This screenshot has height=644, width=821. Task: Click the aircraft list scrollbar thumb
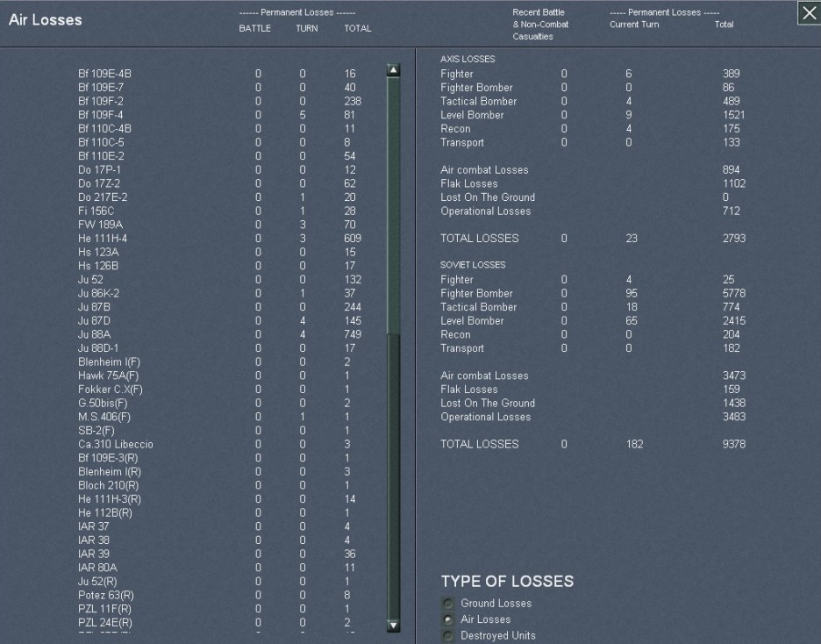click(393, 206)
